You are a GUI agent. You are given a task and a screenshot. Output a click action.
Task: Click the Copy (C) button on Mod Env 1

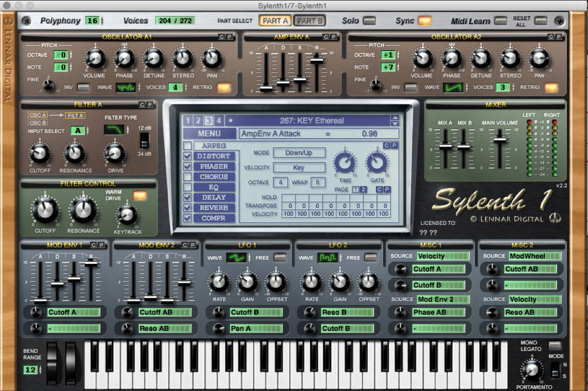click(x=94, y=245)
